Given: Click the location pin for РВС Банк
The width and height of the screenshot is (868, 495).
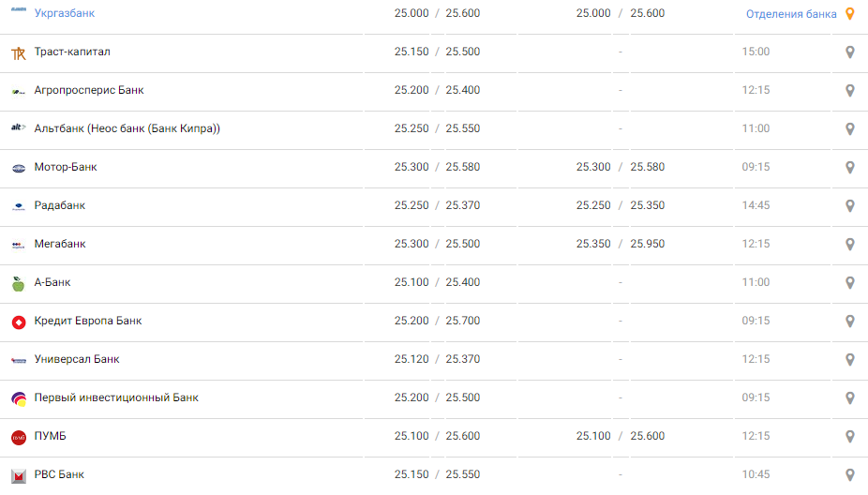Looking at the screenshot, I should (850, 475).
